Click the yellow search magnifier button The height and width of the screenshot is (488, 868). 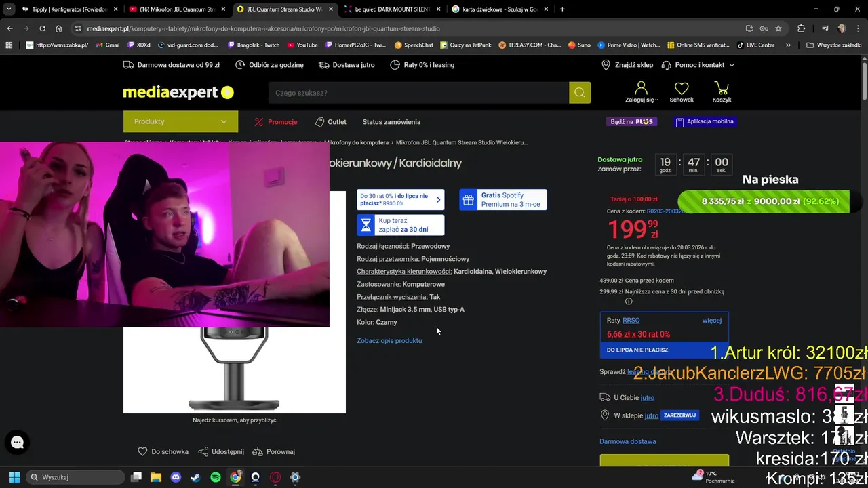pos(580,93)
